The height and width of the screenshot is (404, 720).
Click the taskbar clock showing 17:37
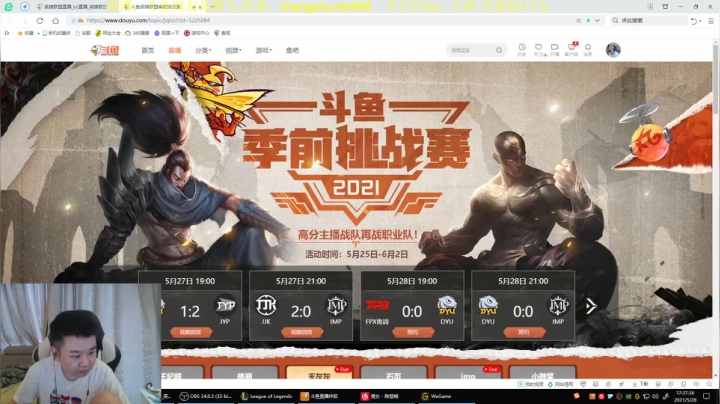pos(685,396)
